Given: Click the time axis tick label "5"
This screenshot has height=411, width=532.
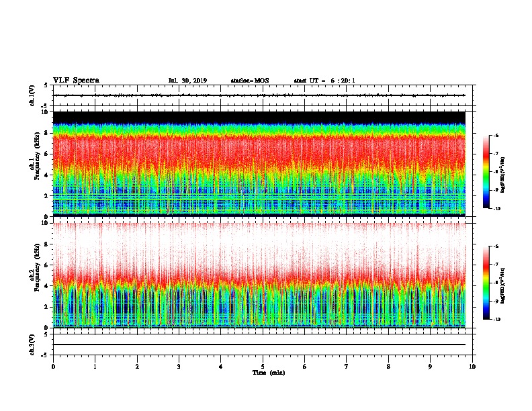Looking at the screenshot, I should tap(263, 366).
